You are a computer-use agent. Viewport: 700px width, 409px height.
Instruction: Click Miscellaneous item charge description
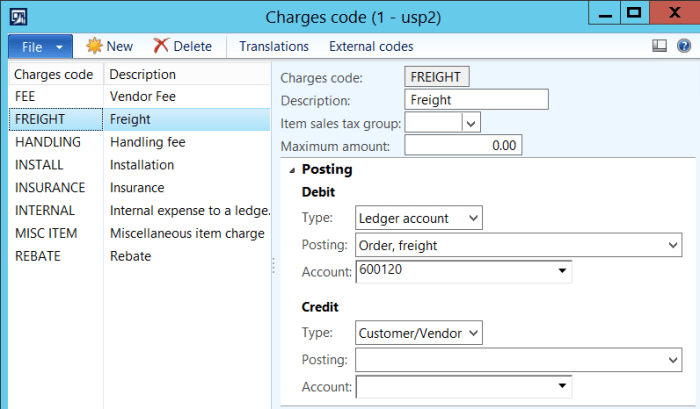[187, 233]
